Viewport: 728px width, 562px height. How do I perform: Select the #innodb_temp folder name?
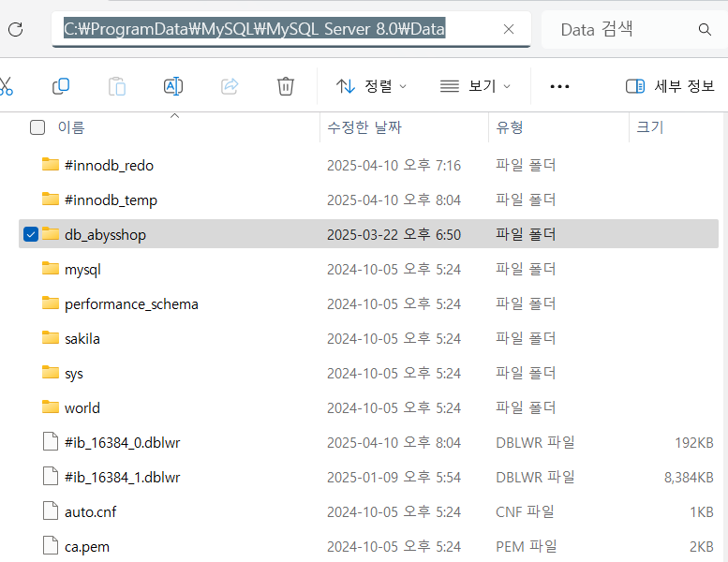(x=111, y=200)
